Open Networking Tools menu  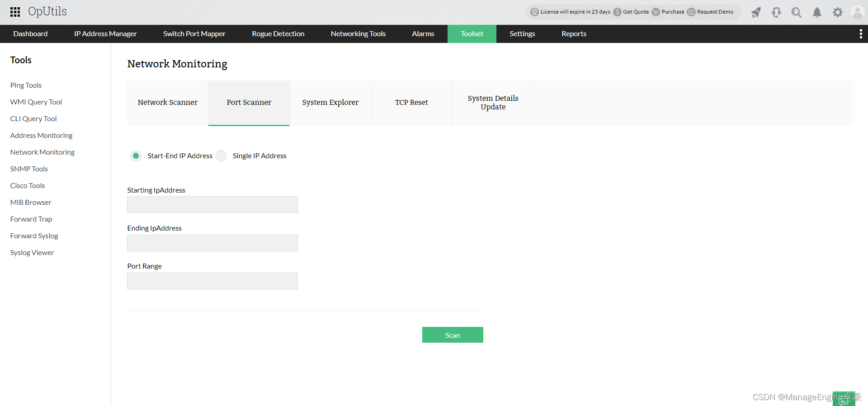(x=358, y=34)
